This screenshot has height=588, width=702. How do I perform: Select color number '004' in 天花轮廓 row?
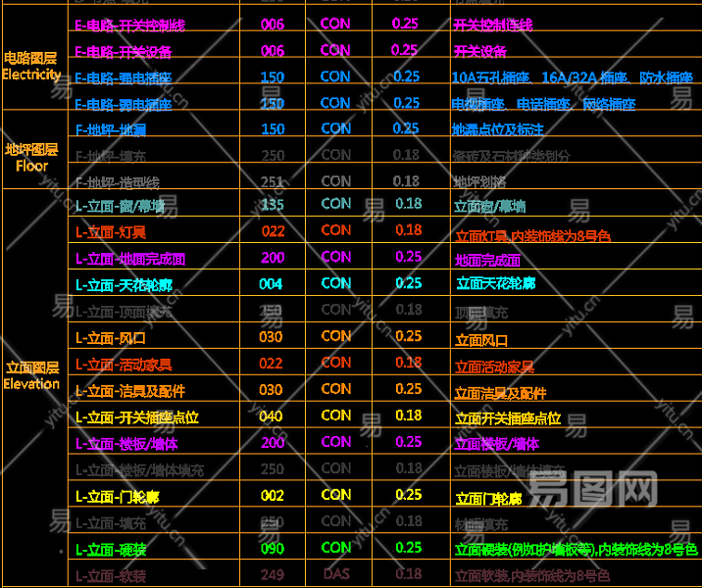[x=271, y=284]
